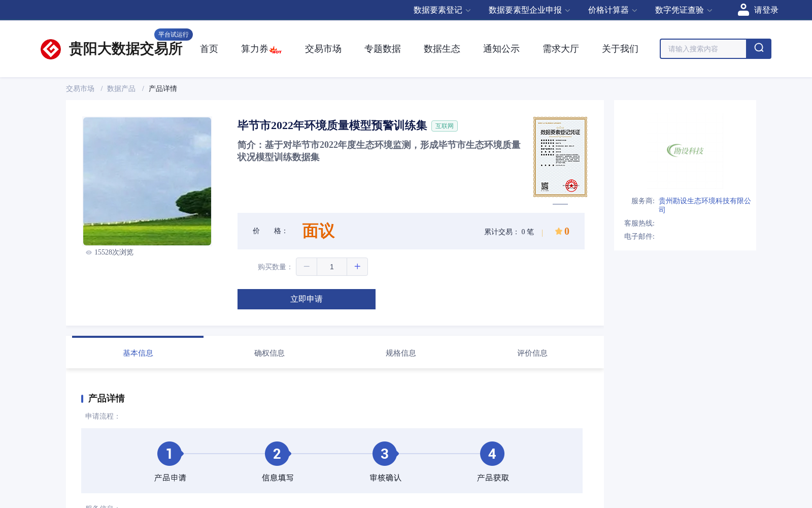
Task: Click the 申请流程 label
Action: (x=103, y=416)
